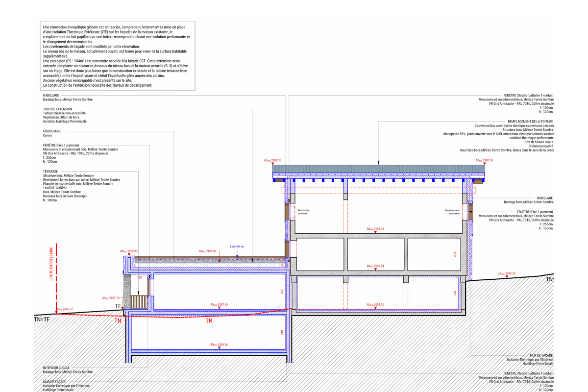The height and width of the screenshot is (392, 588).
Task: Click the bottom-left 'MUR DE FAÇADE' heading
Action: coord(55,382)
